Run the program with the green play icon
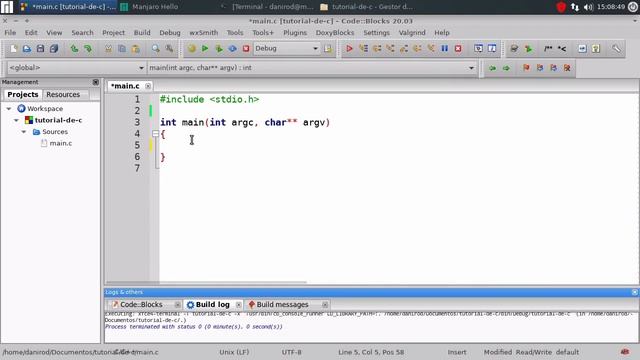Screen dimensions: 640x360 [205, 49]
